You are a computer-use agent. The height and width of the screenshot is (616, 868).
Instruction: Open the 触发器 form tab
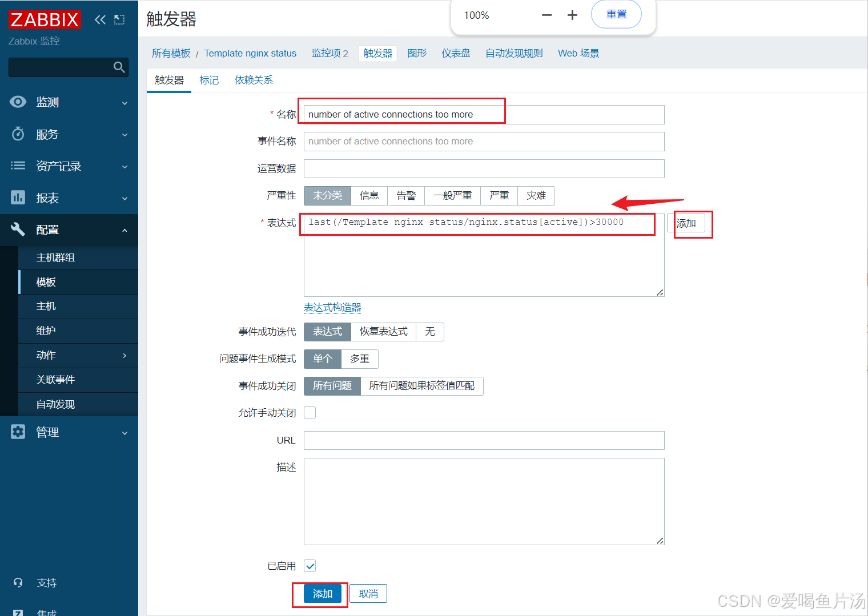click(x=169, y=80)
